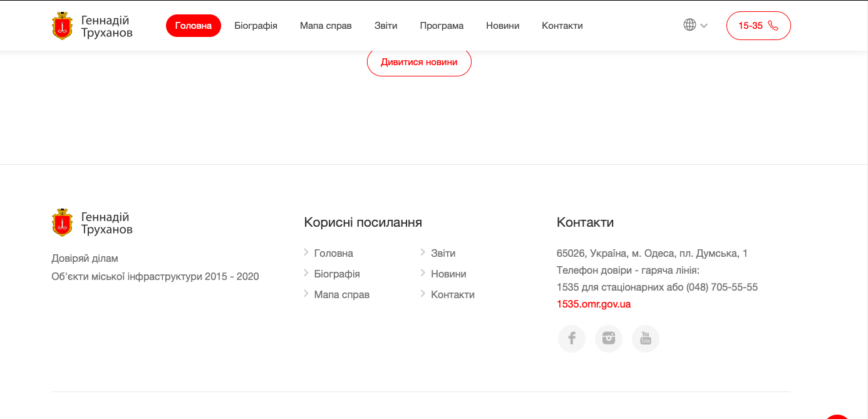Follow footer link Біографія under Корисні посилання

tap(337, 274)
